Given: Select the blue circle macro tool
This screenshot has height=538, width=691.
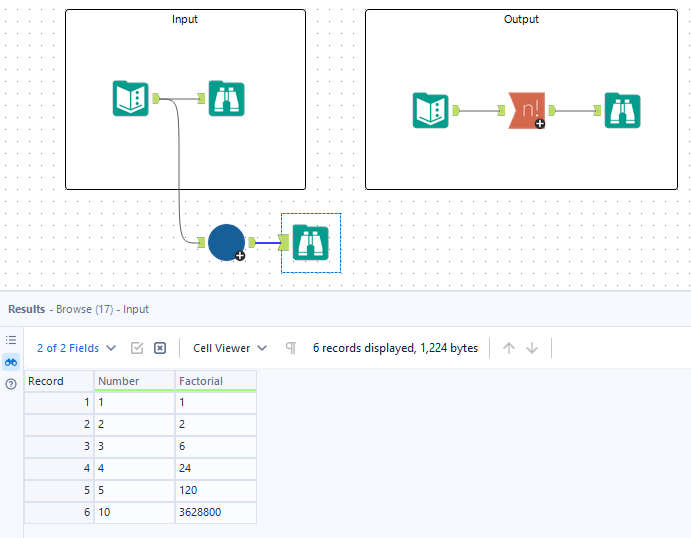Looking at the screenshot, I should [226, 242].
